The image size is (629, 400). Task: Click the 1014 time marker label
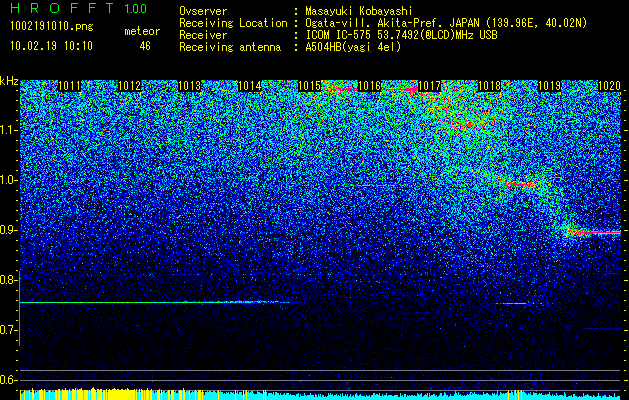coord(250,86)
